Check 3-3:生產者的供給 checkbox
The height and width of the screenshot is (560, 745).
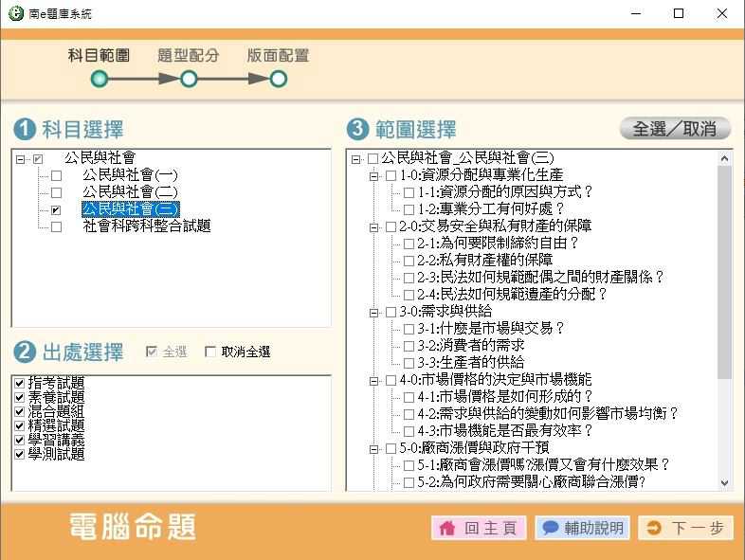[409, 363]
